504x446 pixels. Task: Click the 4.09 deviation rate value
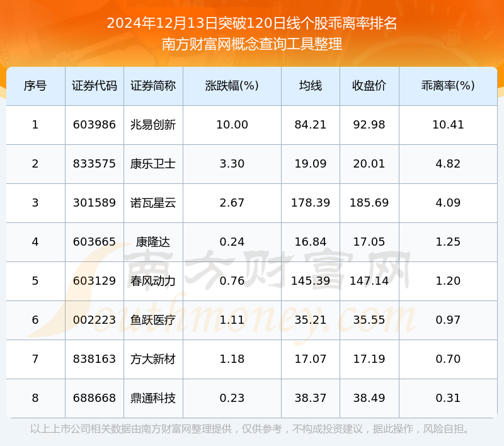point(448,203)
